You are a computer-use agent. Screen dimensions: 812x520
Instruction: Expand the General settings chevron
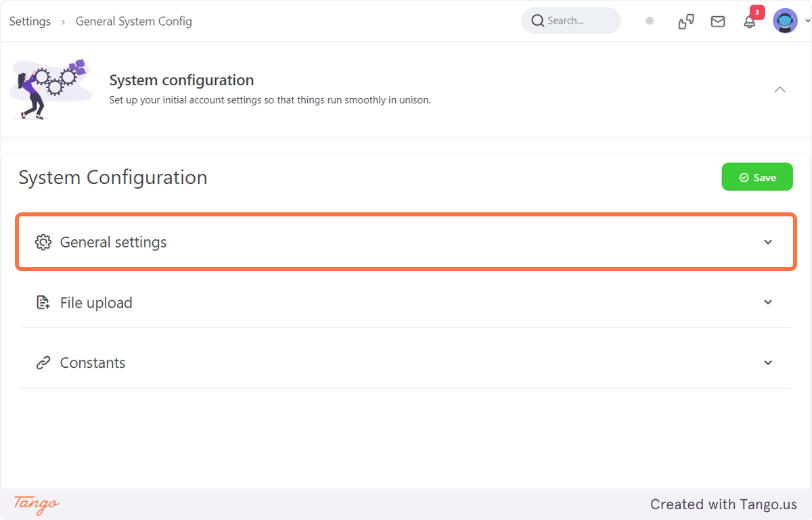(x=768, y=242)
